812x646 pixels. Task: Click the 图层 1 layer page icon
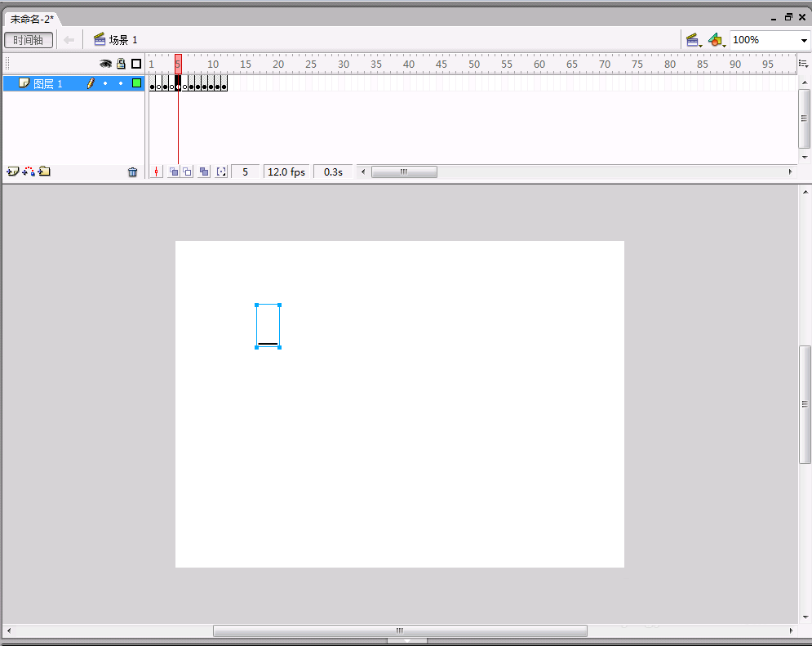[x=24, y=82]
